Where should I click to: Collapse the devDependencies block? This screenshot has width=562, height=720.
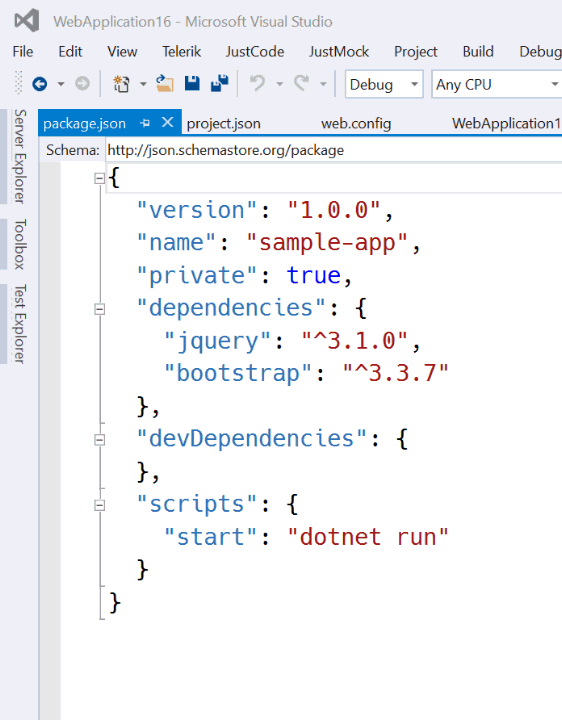click(x=99, y=440)
